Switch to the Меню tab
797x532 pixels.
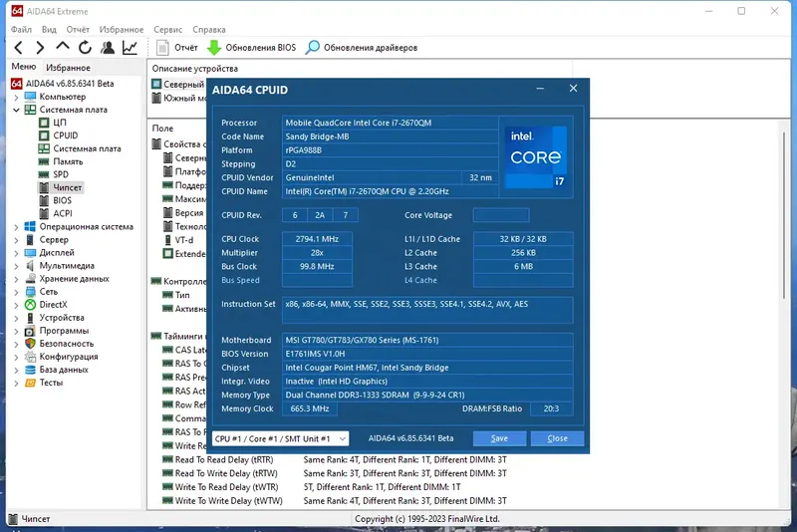pyautogui.click(x=23, y=67)
